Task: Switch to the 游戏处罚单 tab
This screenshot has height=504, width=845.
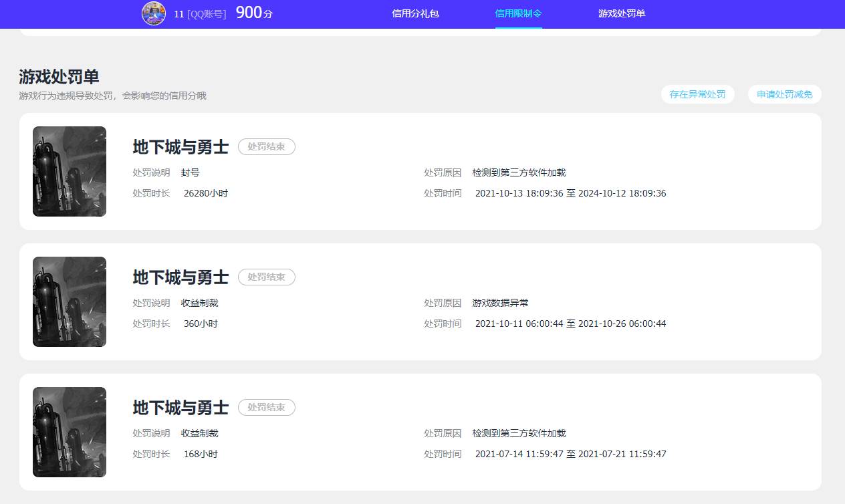Action: [x=621, y=13]
